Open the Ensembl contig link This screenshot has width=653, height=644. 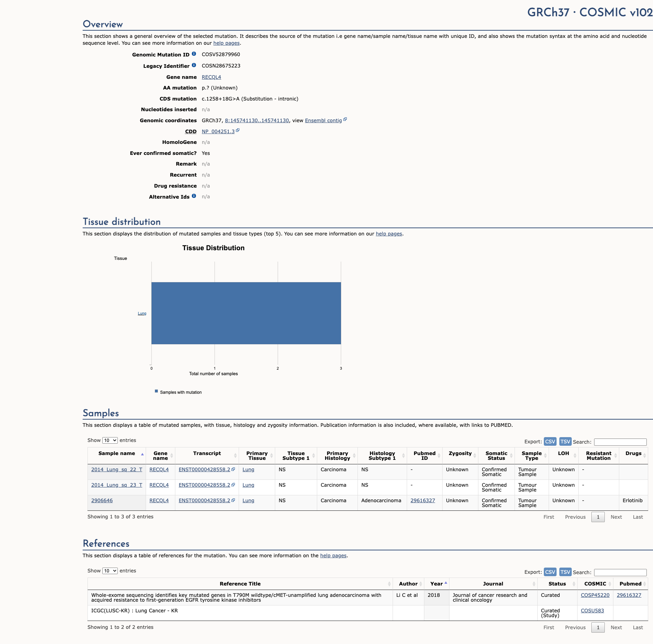[323, 120]
